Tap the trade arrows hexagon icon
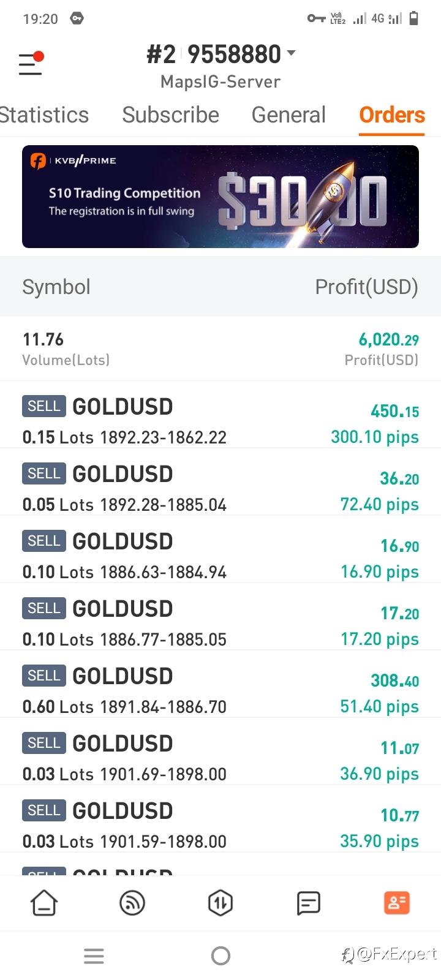Viewport: 441px width, 980px height. [221, 903]
